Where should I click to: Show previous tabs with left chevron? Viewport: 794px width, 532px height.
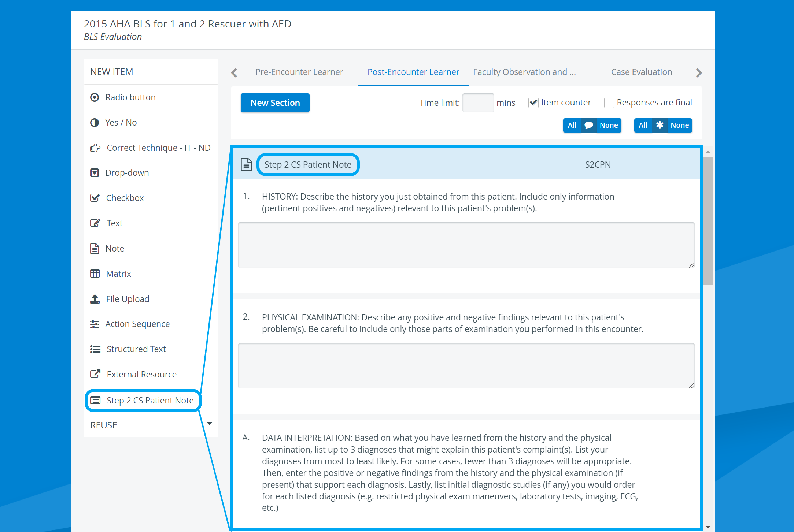click(x=234, y=72)
